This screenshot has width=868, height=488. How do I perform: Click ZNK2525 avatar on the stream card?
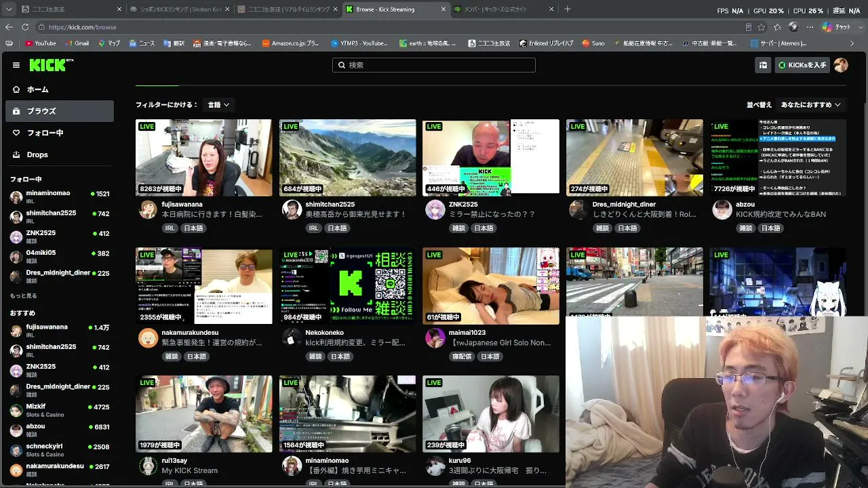click(435, 209)
